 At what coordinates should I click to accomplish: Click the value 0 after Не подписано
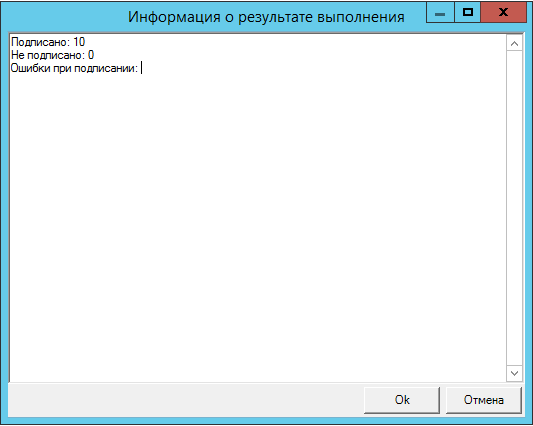pyautogui.click(x=91, y=55)
